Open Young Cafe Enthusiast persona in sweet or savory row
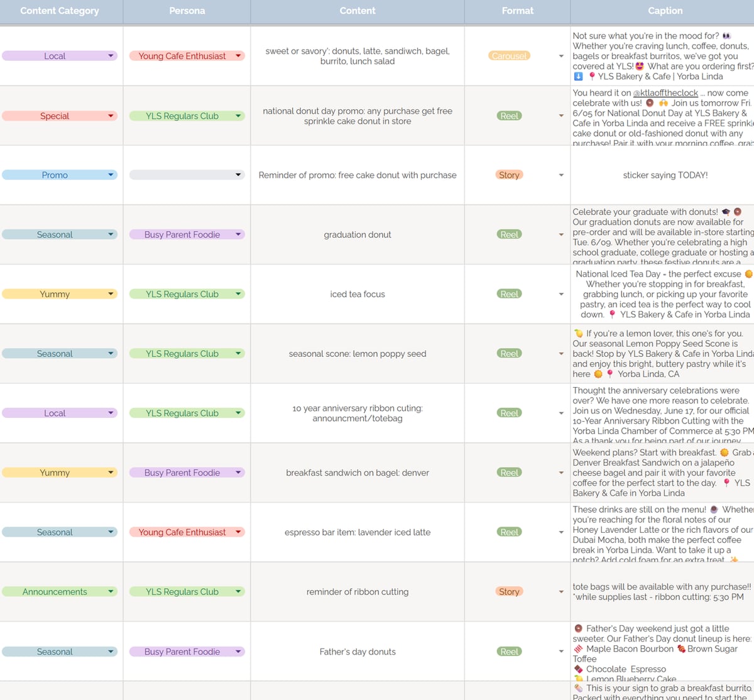754x700 pixels. click(187, 56)
